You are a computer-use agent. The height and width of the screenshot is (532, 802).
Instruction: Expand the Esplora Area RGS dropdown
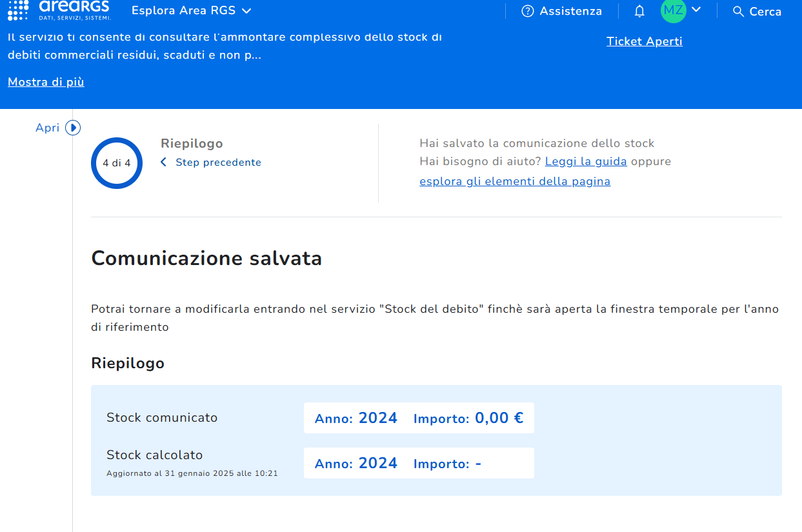click(191, 11)
